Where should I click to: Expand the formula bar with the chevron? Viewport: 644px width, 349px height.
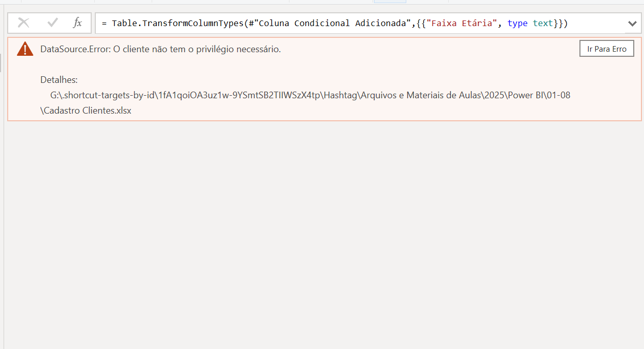(x=632, y=24)
